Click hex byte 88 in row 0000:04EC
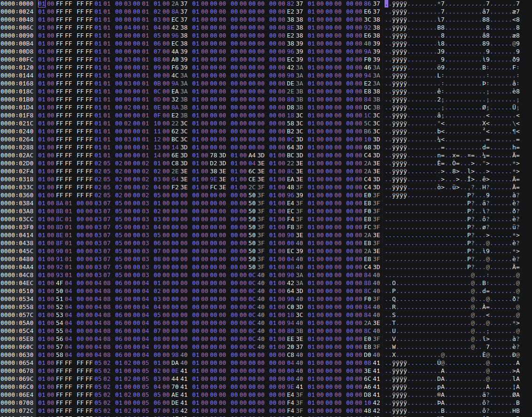 coord(368,283)
